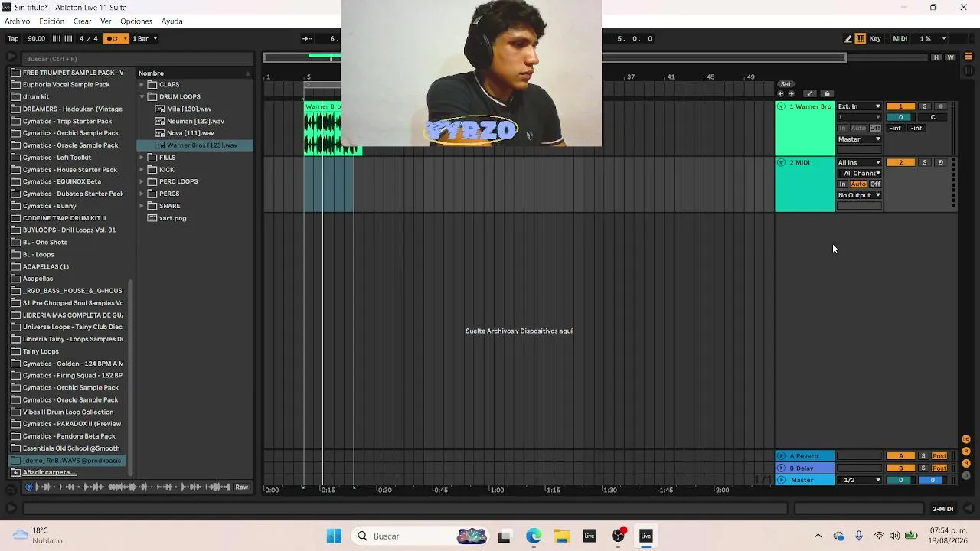
Task: Toggle the lock envelopes icon
Action: (x=826, y=93)
